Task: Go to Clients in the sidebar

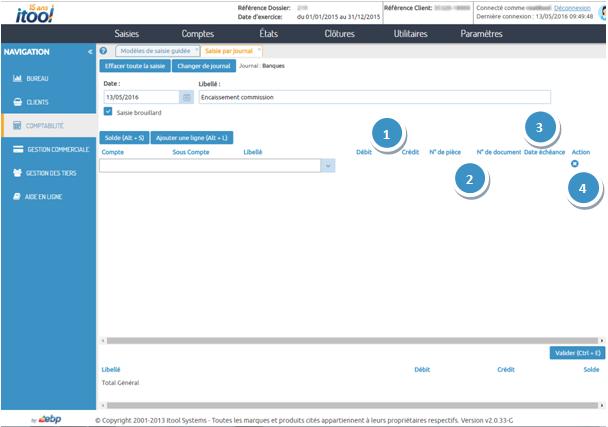Action: [36, 102]
